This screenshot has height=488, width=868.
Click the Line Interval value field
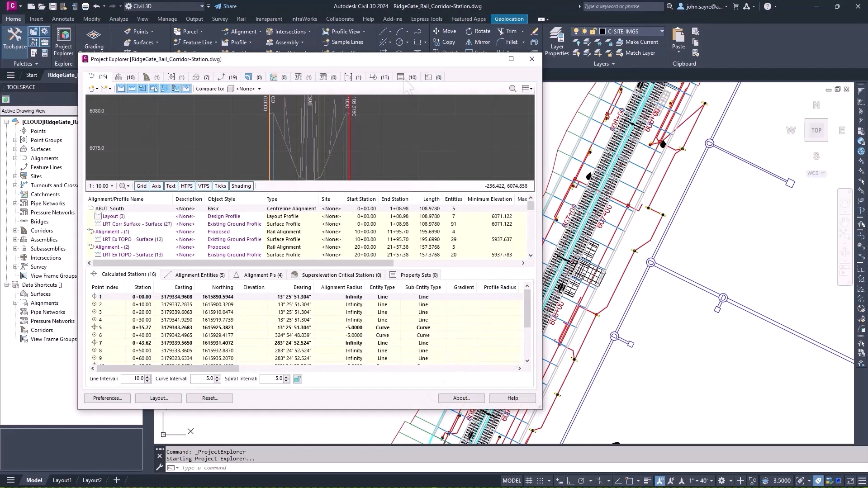pyautogui.click(x=133, y=379)
